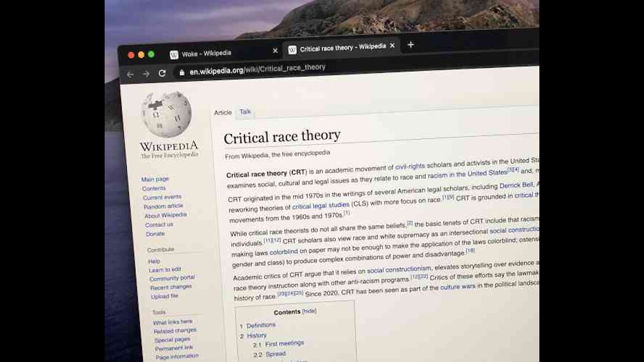Open About Wikipedia link
Image resolution: width=644 pixels, height=362 pixels.
(166, 215)
